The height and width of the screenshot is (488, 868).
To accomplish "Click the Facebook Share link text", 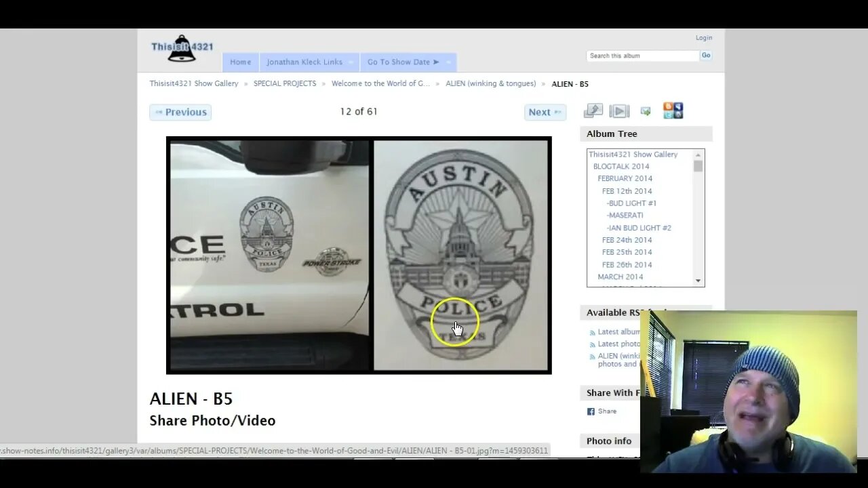I will click(607, 411).
